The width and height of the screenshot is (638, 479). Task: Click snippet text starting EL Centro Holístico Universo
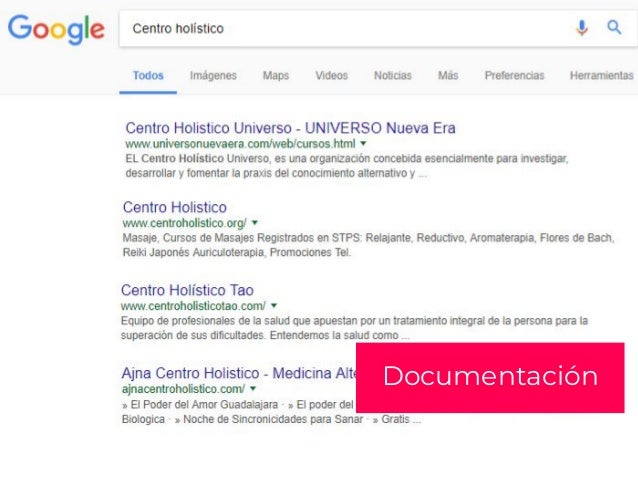pyautogui.click(x=347, y=166)
